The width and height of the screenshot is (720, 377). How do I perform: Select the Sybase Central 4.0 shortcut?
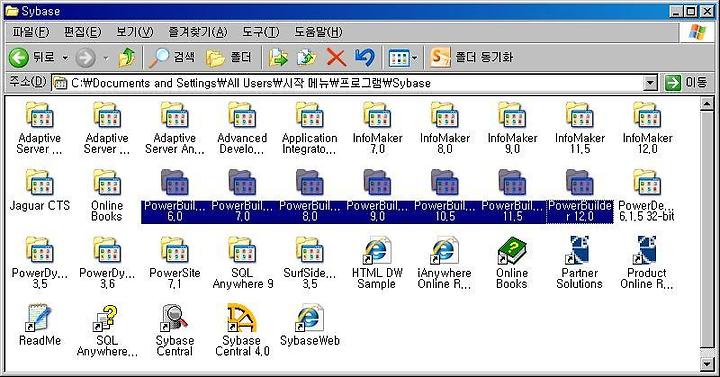pos(242,331)
